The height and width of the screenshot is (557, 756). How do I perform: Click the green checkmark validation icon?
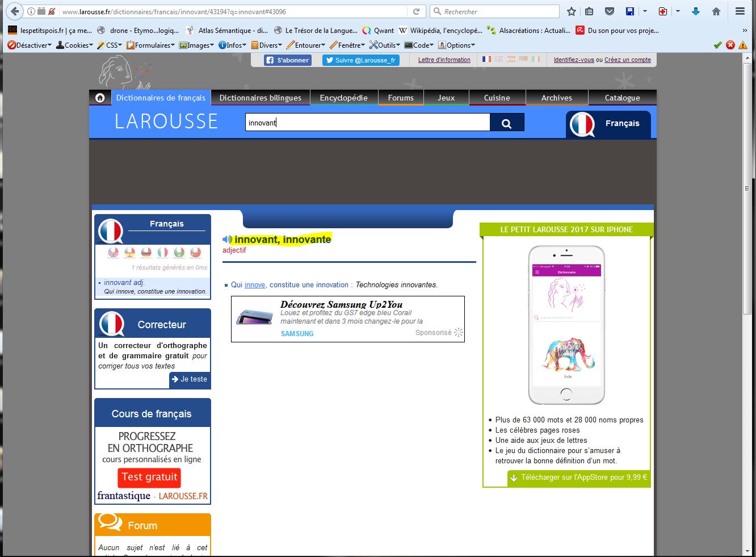click(x=718, y=45)
